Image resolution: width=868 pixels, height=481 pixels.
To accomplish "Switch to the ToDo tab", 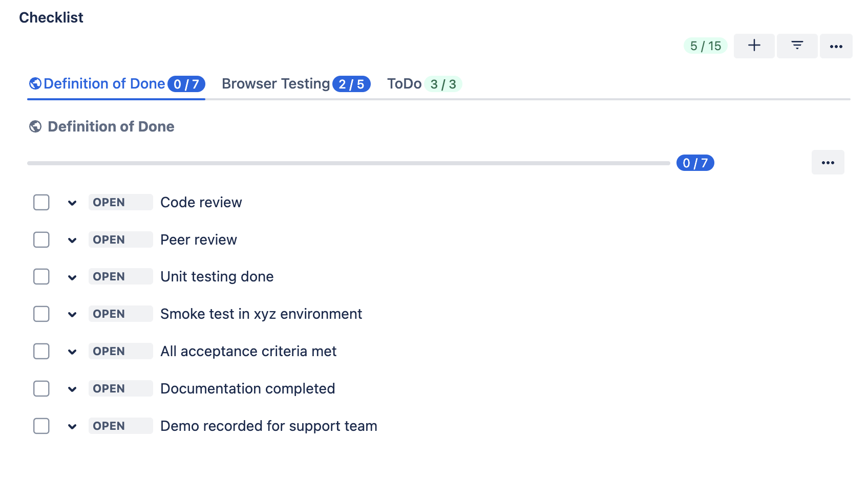I will pos(425,84).
